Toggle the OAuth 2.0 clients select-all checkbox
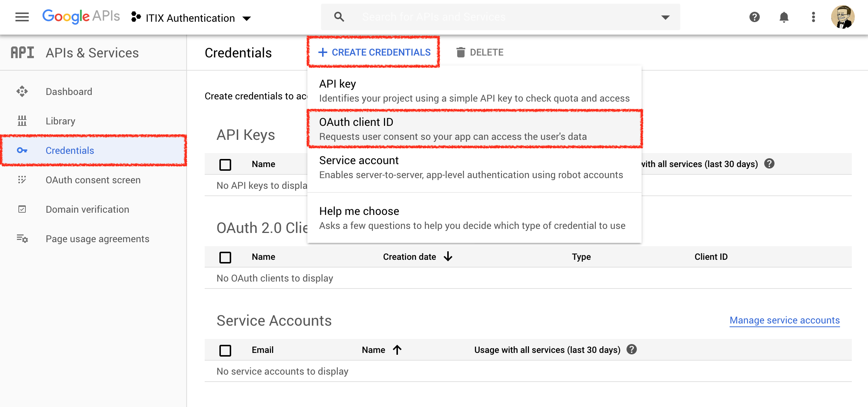 coord(225,257)
